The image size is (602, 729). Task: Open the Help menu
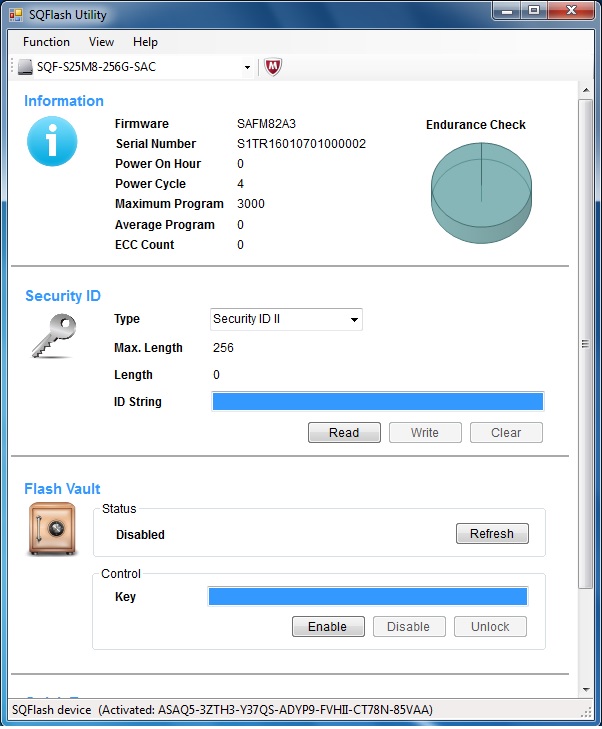point(145,42)
